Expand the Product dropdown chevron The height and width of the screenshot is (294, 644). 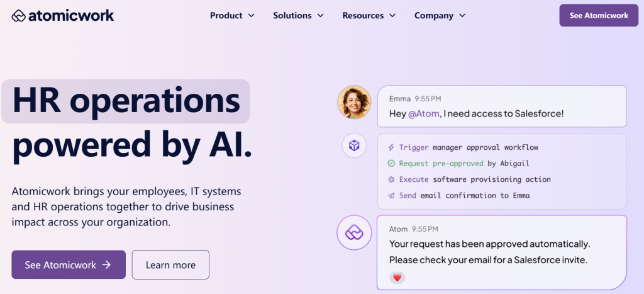coord(252,15)
